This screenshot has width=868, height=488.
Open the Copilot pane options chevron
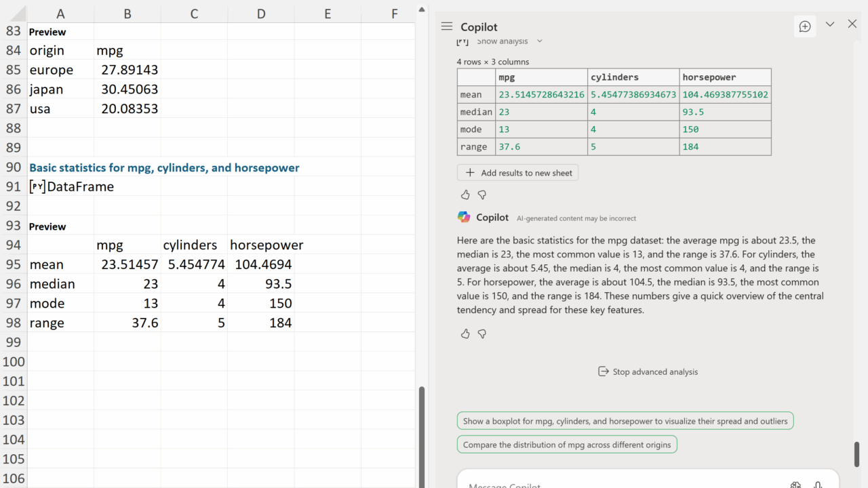click(830, 24)
